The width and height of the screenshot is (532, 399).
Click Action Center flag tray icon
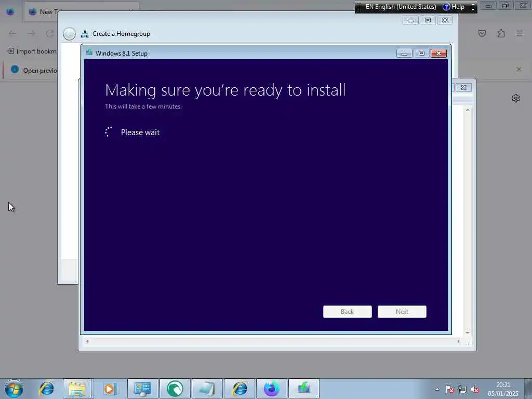[x=450, y=390]
